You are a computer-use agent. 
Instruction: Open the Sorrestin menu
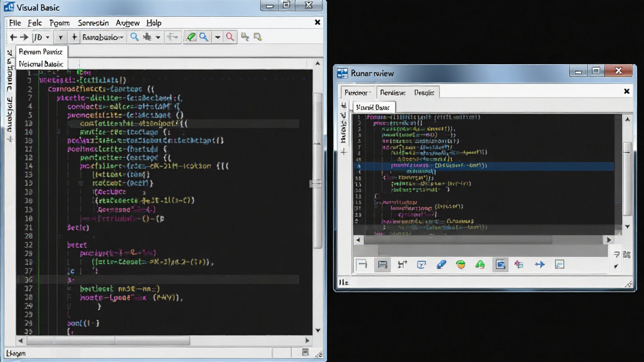93,23
